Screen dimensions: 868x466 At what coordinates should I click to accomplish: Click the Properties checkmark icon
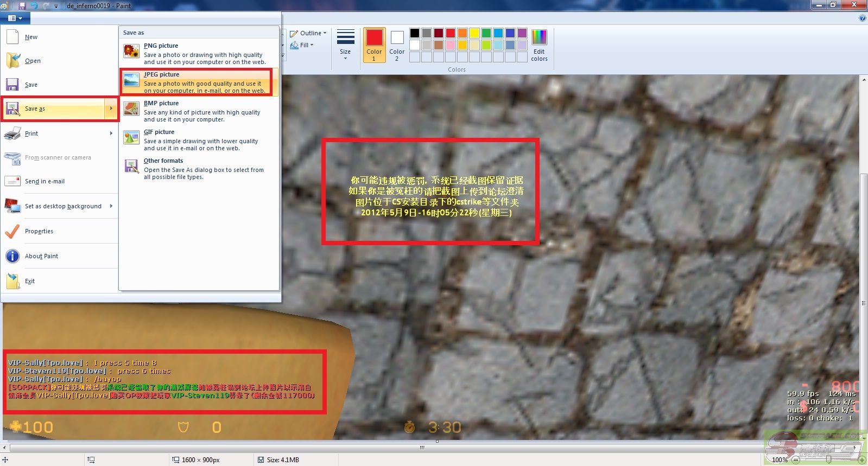click(x=12, y=232)
